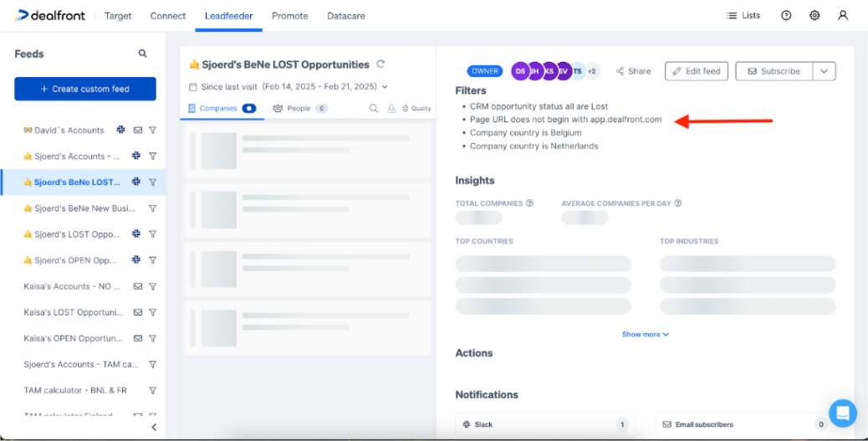Click the Edit feed button
This screenshot has width=868, height=441.
pyautogui.click(x=697, y=71)
